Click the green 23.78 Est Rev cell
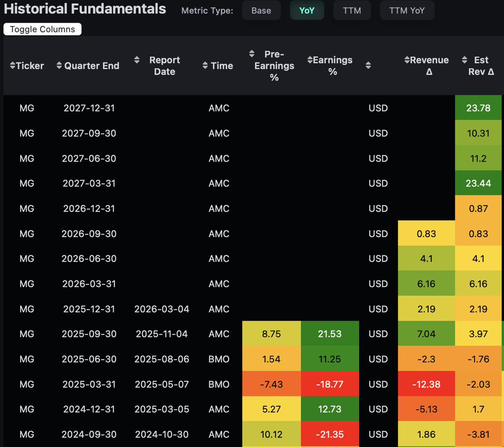 pos(478,108)
